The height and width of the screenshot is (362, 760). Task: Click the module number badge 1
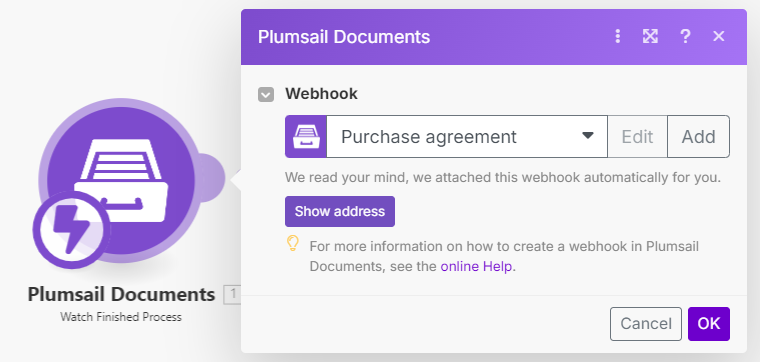click(x=234, y=294)
